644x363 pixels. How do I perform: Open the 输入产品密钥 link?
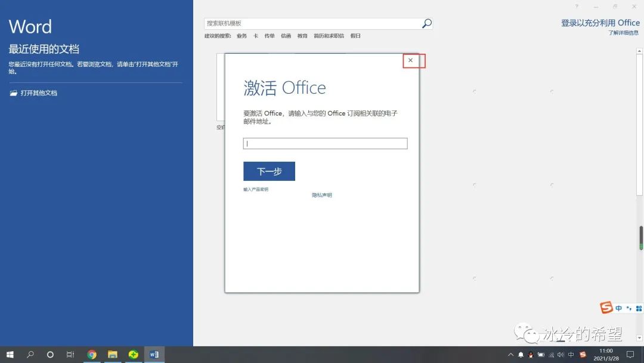[255, 189]
